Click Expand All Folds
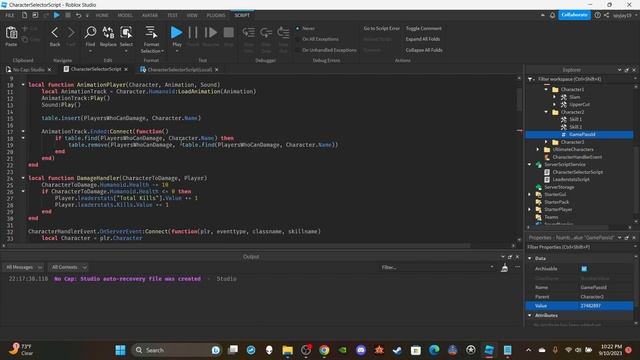Viewport: 640px width, 360px height. (x=422, y=39)
